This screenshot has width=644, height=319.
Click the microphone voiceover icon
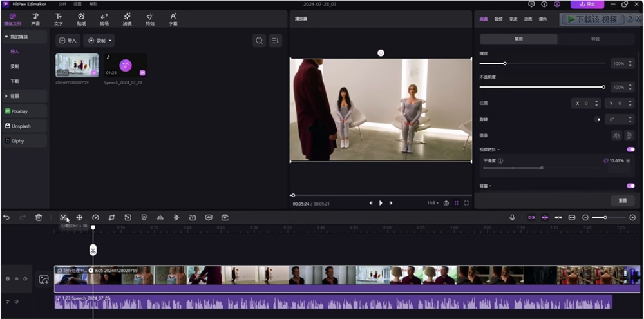click(512, 218)
